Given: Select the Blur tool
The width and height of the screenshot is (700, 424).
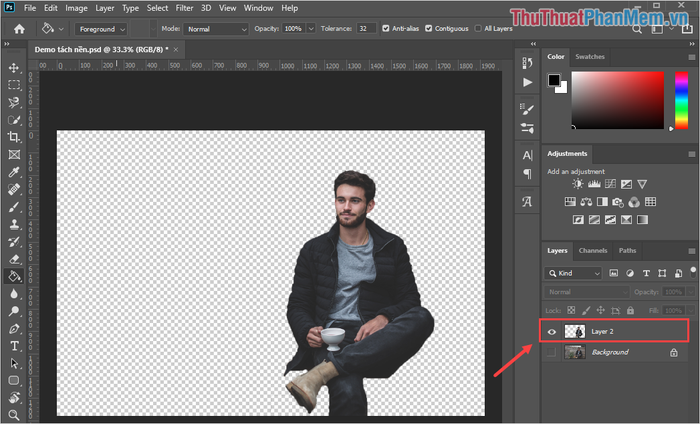Looking at the screenshot, I should pyautogui.click(x=14, y=294).
